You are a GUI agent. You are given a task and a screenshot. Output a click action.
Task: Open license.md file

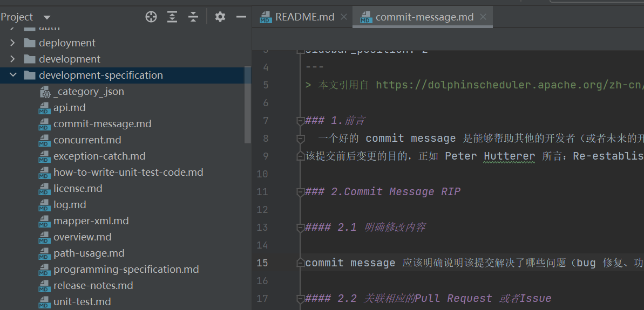tap(78, 189)
